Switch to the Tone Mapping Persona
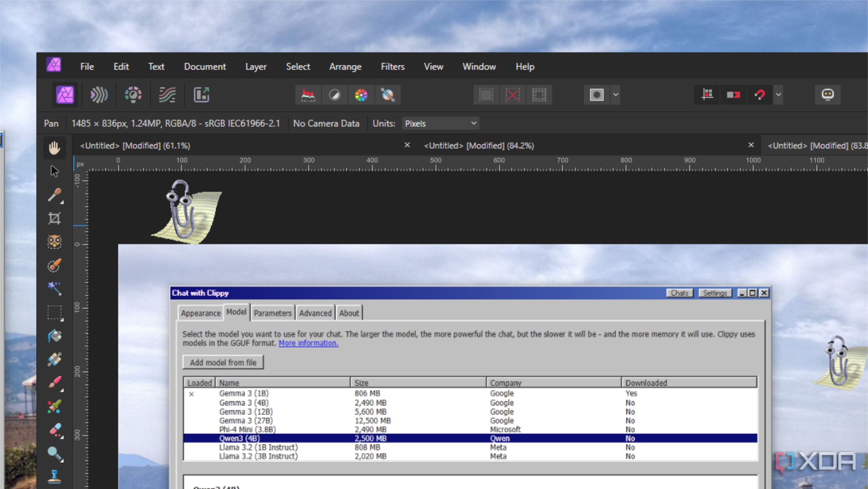Screen dimensions: 868x489 (167, 95)
